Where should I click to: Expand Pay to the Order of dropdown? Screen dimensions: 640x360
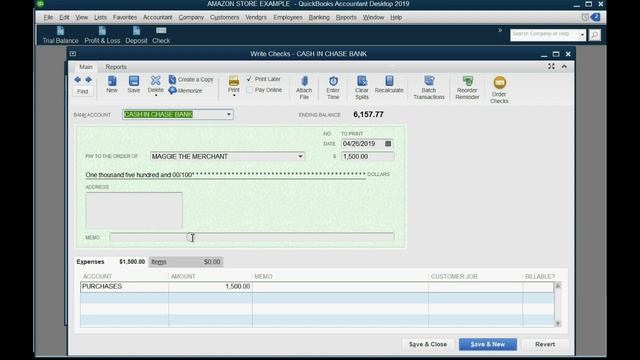coord(300,156)
